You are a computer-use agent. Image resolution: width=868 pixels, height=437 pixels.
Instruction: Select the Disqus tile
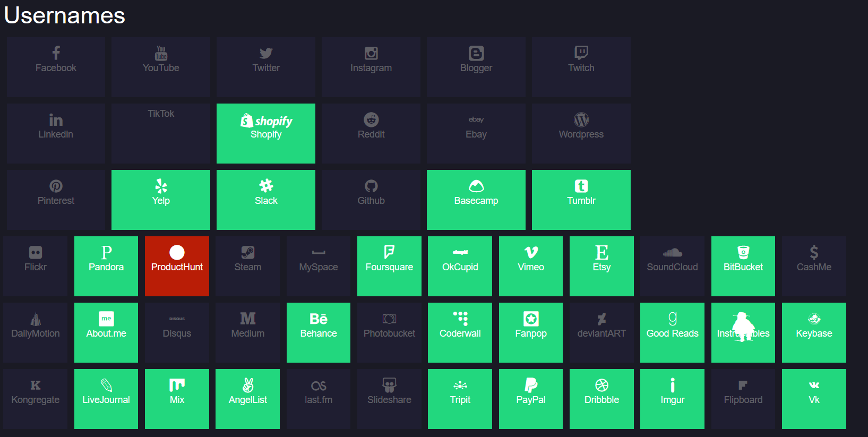[177, 332]
